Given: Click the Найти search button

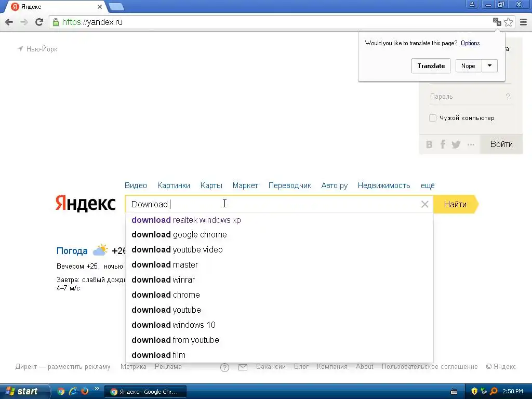Looking at the screenshot, I should 455,204.
